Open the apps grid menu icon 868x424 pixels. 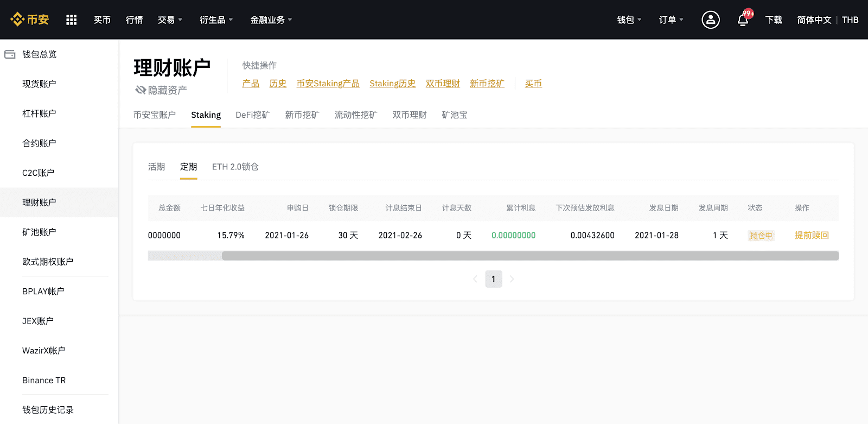[72, 20]
